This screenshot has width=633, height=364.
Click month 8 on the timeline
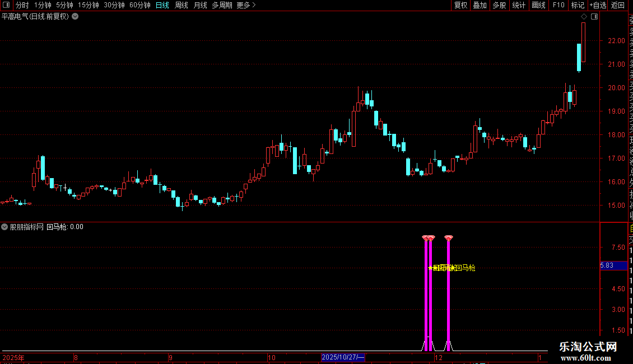click(x=76, y=357)
